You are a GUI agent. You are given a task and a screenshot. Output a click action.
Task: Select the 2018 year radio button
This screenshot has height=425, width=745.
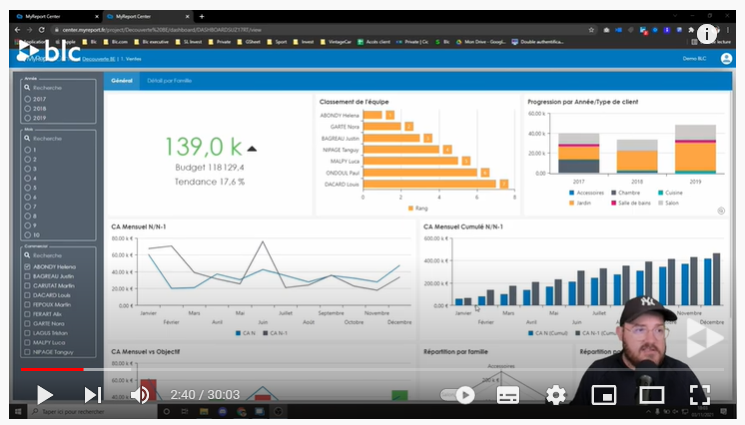28,109
